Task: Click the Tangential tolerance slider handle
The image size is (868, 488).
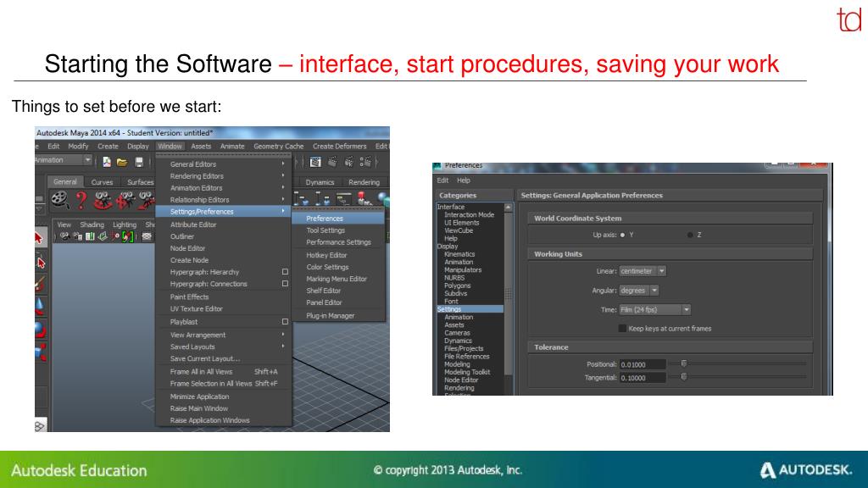Action: point(684,377)
